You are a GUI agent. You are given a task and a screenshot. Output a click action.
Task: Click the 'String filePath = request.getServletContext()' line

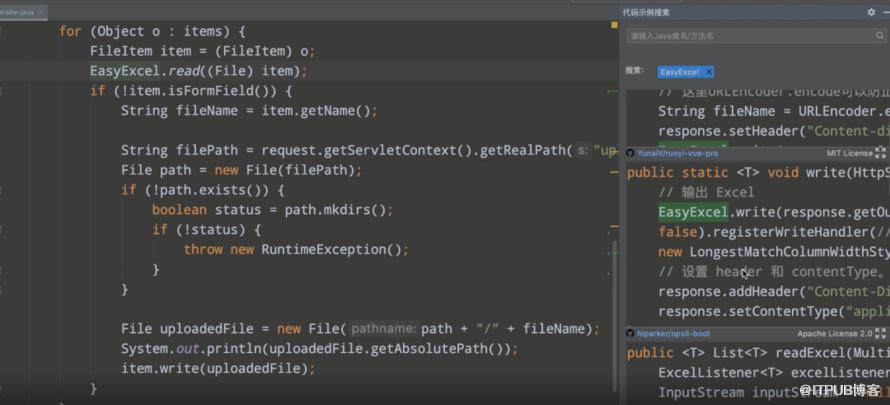pos(370,150)
